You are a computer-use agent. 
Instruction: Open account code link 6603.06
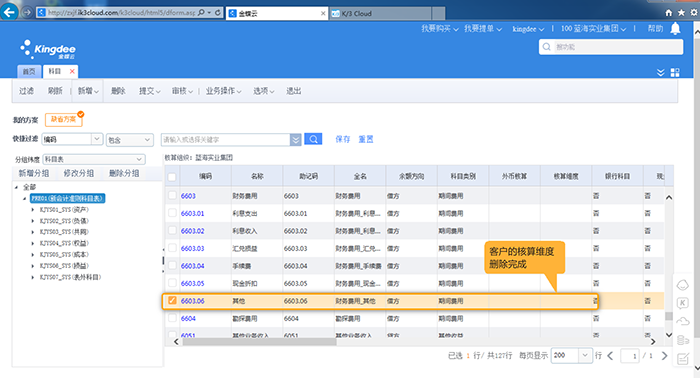click(192, 301)
